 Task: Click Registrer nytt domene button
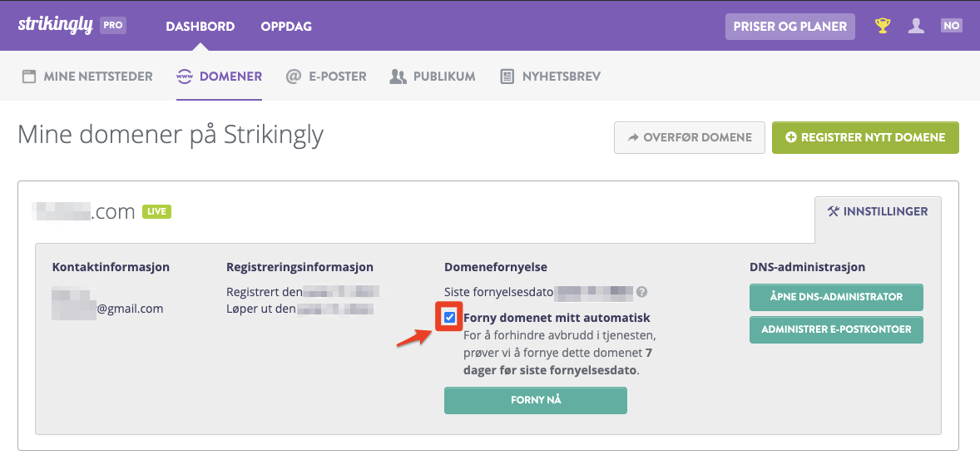pos(866,137)
